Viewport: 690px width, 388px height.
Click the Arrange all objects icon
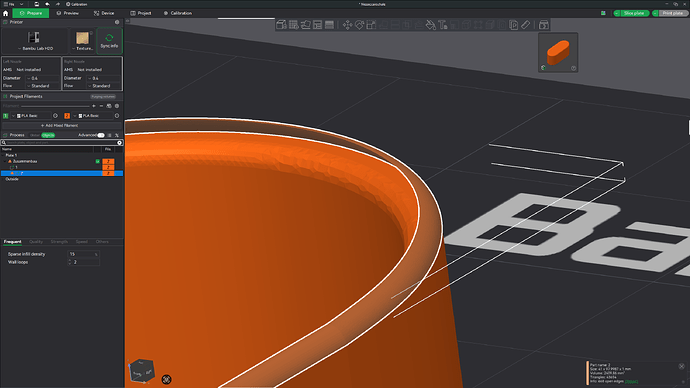(317, 25)
